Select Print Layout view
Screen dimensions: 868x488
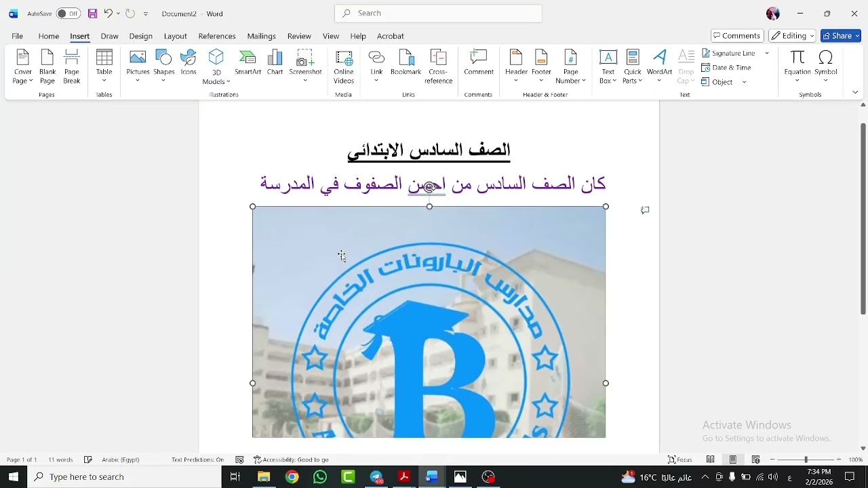point(733,460)
